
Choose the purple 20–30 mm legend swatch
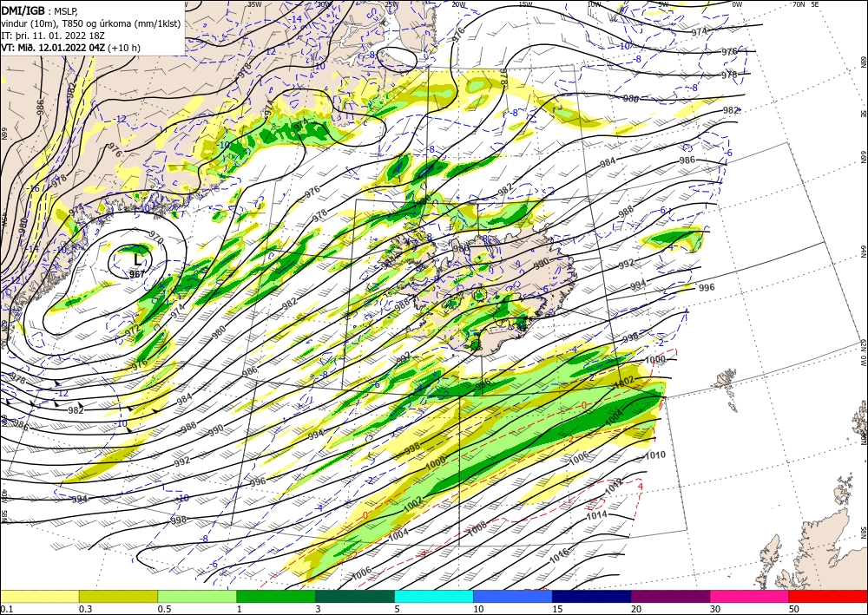click(x=670, y=596)
